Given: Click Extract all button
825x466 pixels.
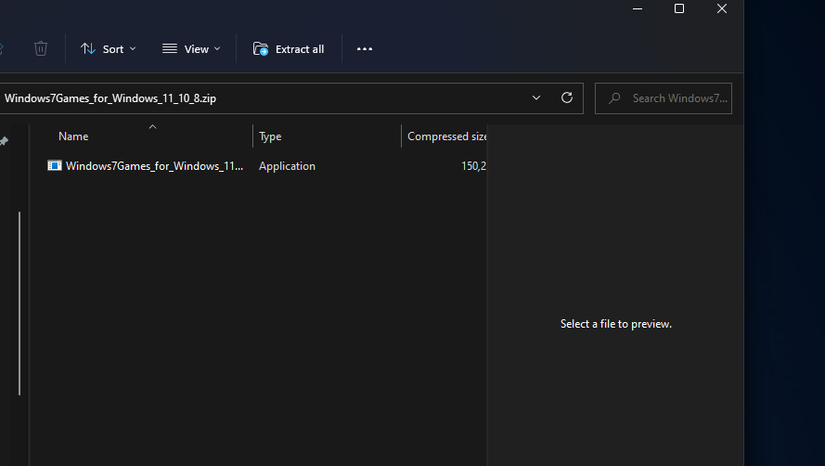Looking at the screenshot, I should (288, 49).
